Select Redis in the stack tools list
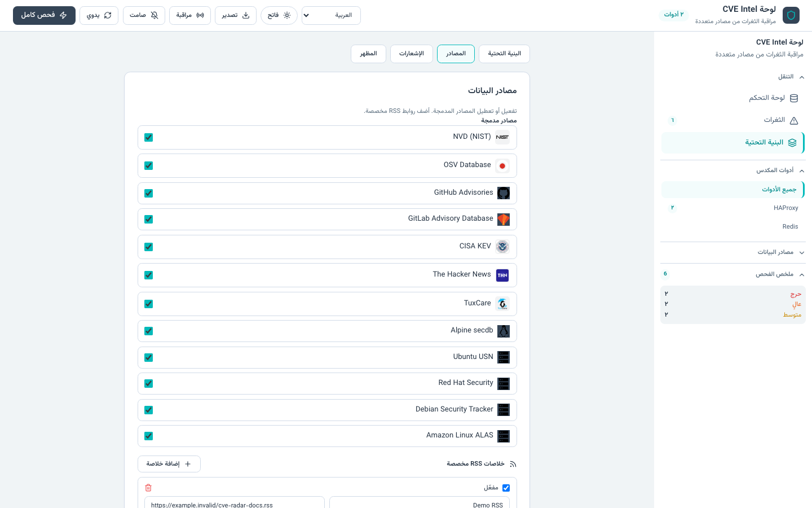This screenshot has height=508, width=812. [733, 227]
